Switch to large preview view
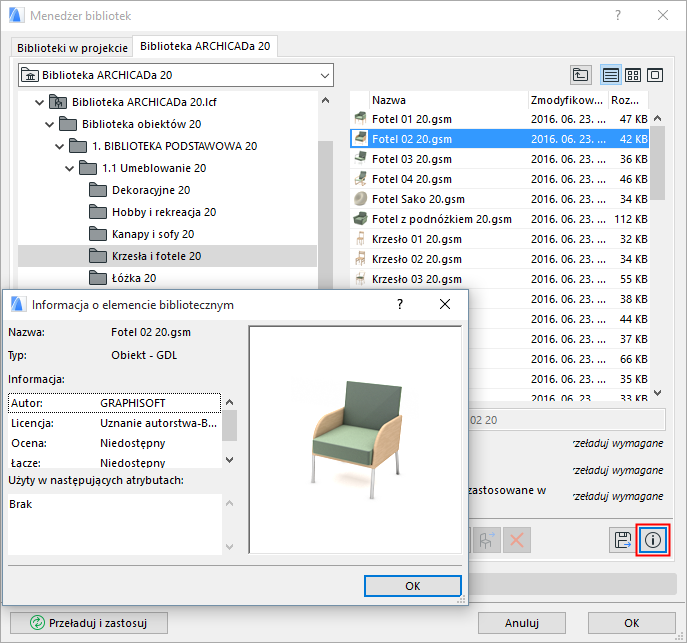This screenshot has width=687, height=643. click(655, 75)
